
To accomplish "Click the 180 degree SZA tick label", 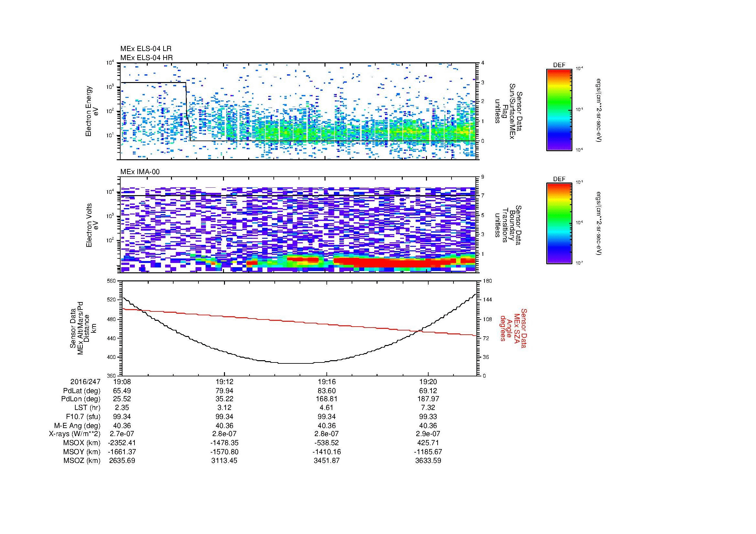I will click(x=487, y=281).
